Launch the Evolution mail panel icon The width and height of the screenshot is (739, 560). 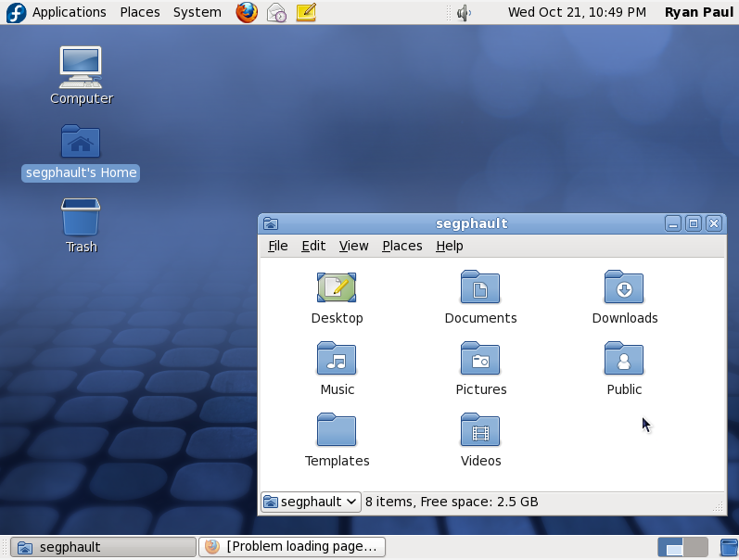[276, 12]
